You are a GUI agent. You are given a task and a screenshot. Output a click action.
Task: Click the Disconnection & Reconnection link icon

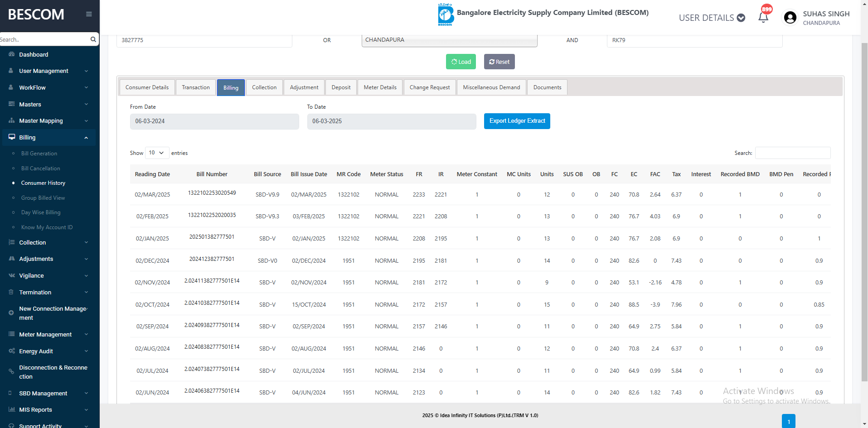tap(11, 371)
